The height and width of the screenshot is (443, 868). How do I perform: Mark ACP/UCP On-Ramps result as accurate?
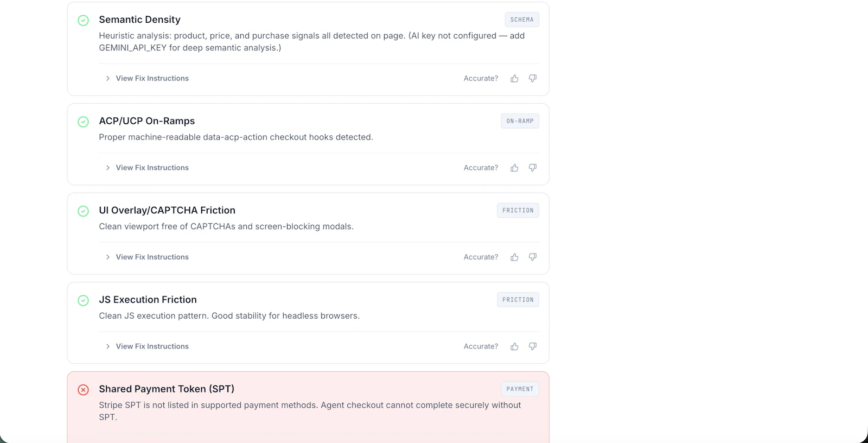pyautogui.click(x=514, y=168)
